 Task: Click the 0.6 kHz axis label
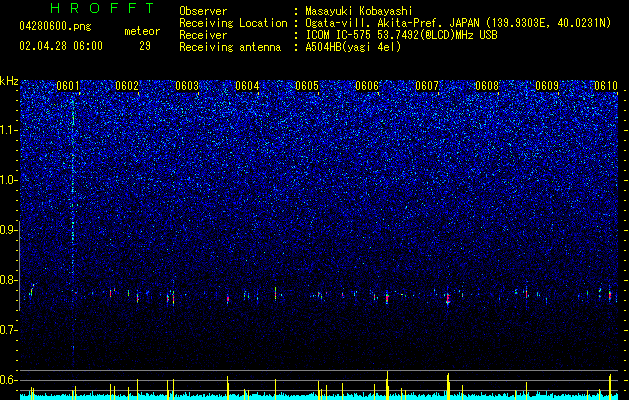tap(9, 380)
